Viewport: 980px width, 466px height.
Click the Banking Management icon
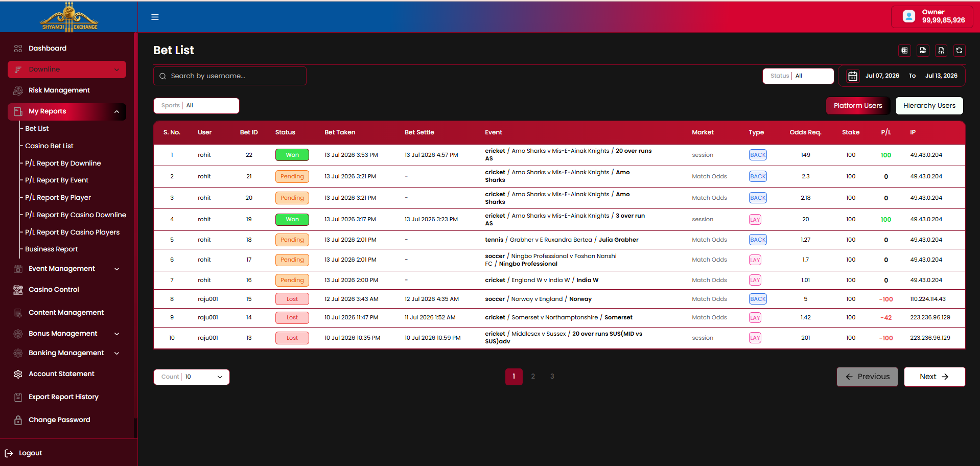(18, 353)
